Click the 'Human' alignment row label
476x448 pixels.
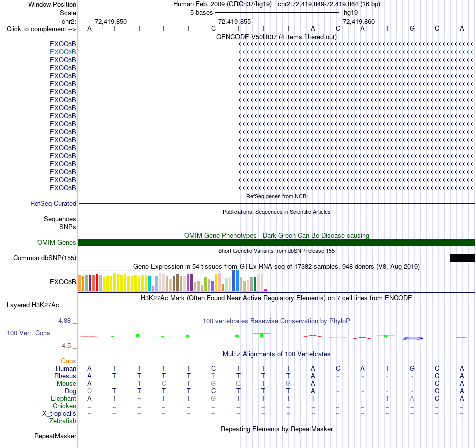click(x=66, y=368)
